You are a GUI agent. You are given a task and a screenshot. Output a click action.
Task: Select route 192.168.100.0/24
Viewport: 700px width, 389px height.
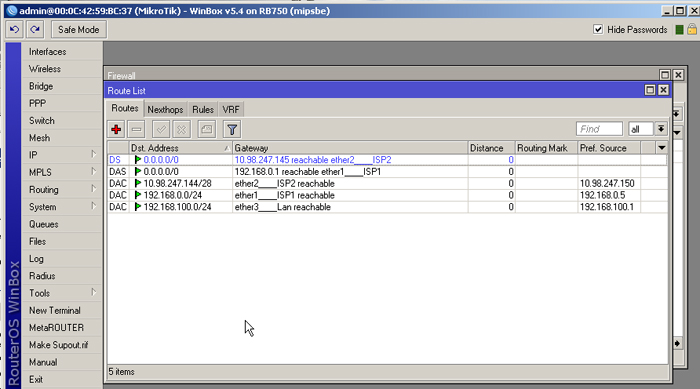(x=388, y=207)
